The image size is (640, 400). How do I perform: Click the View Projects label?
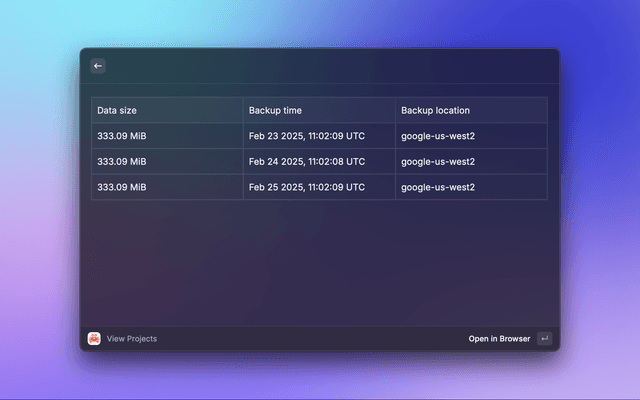click(x=132, y=339)
